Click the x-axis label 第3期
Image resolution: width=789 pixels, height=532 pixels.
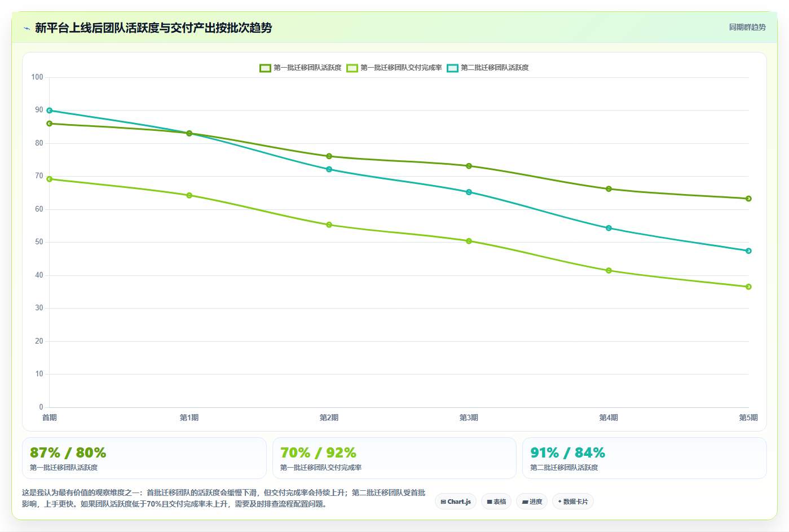469,417
